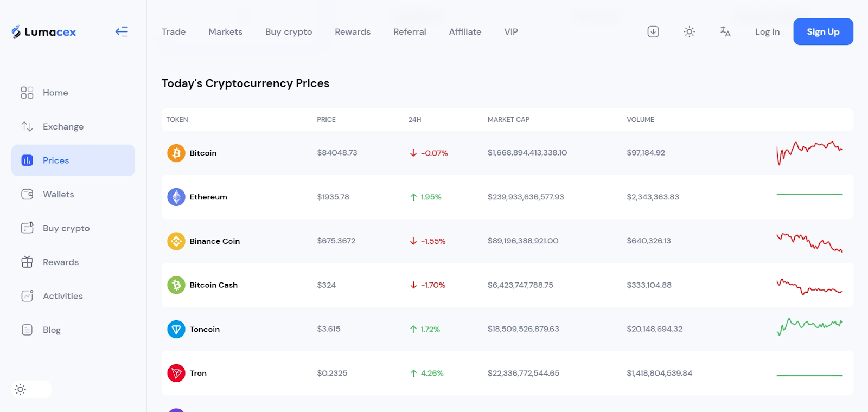Open the Toncoin sparkline chart
Image resolution: width=868 pixels, height=412 pixels.
click(809, 327)
